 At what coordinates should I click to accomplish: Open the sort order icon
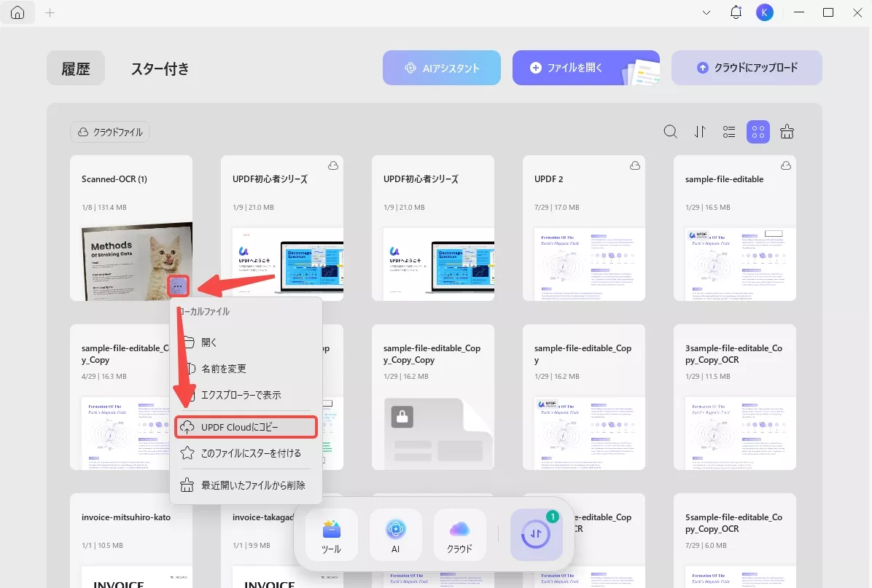700,132
